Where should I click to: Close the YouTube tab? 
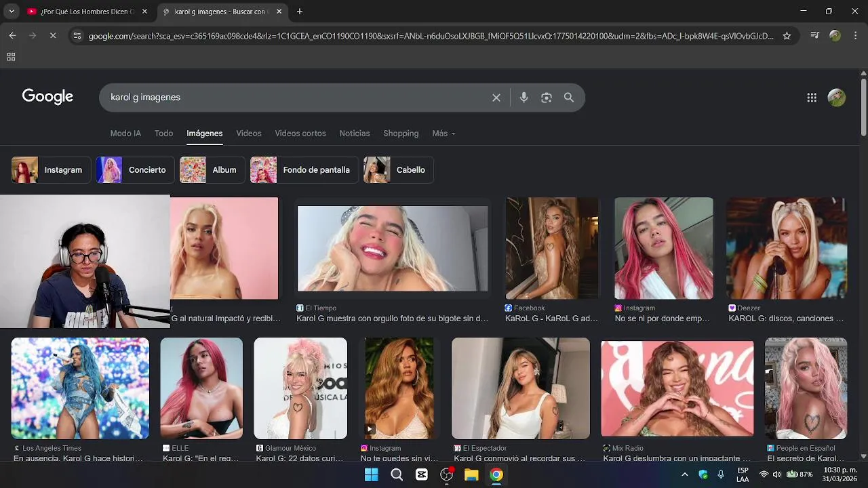click(144, 12)
